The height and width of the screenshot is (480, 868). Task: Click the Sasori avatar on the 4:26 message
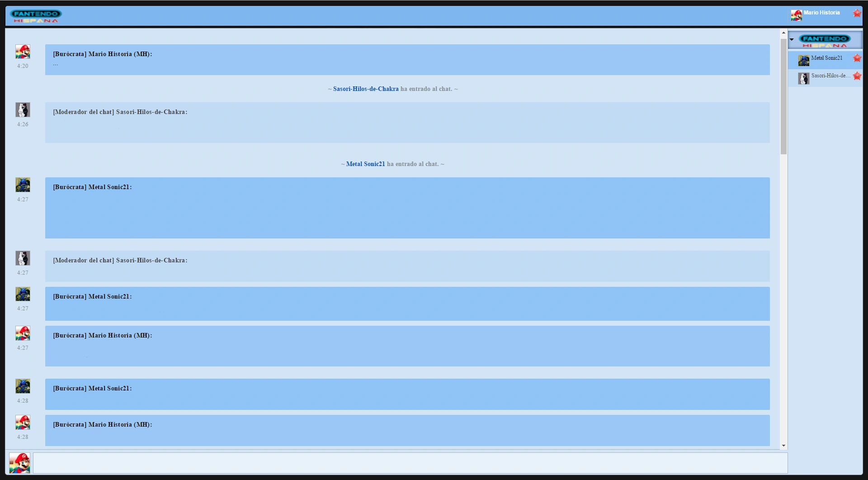tap(23, 109)
